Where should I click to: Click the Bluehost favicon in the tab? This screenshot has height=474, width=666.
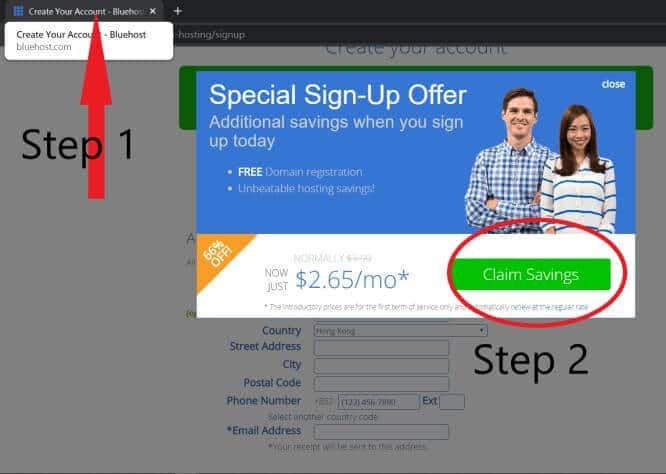[x=18, y=11]
